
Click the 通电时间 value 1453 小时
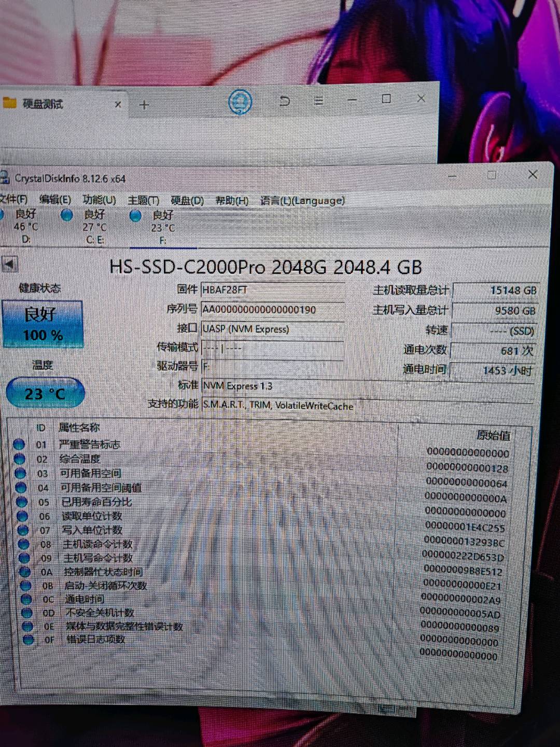click(492, 370)
